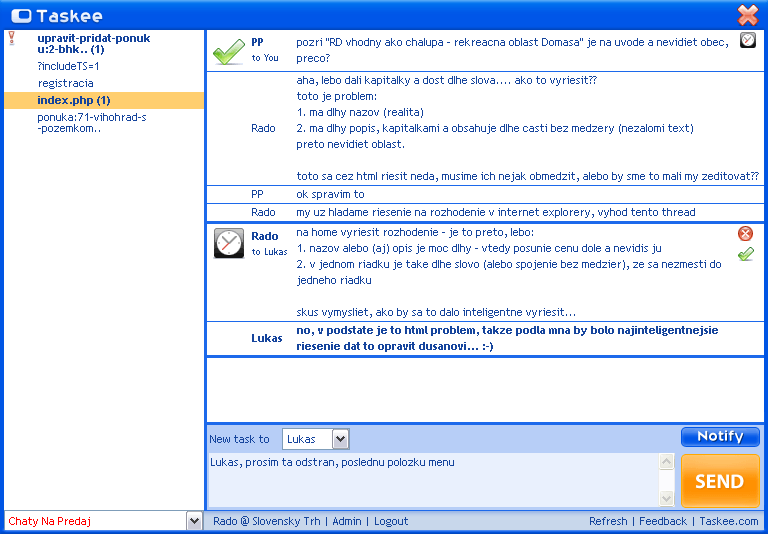This screenshot has height=534, width=768.
Task: Click the message box scroll up arrow
Action: pyautogui.click(x=666, y=461)
